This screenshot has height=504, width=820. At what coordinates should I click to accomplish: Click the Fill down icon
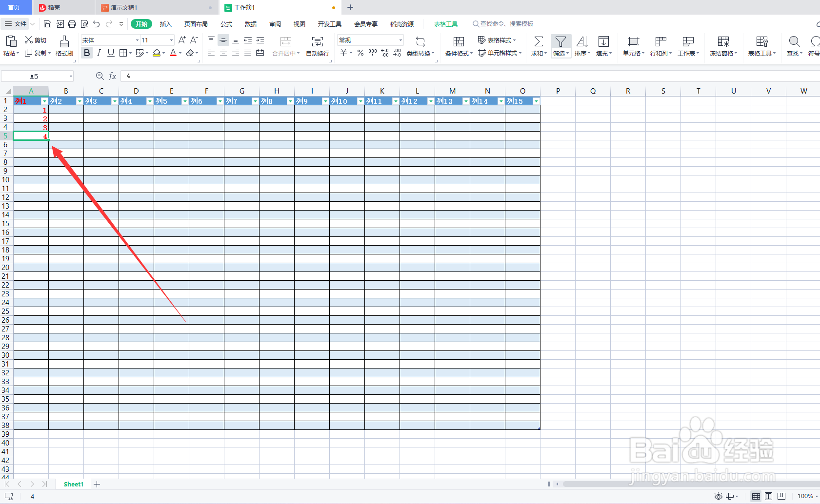click(603, 41)
